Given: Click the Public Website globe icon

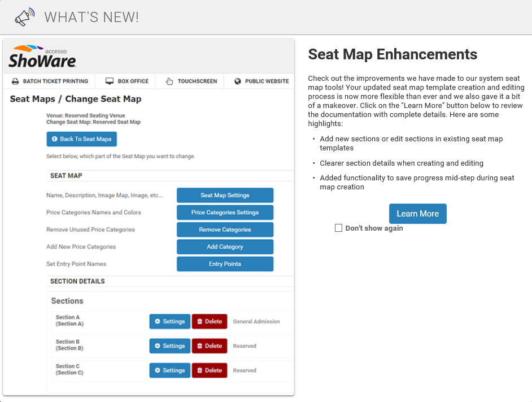Looking at the screenshot, I should click(238, 81).
